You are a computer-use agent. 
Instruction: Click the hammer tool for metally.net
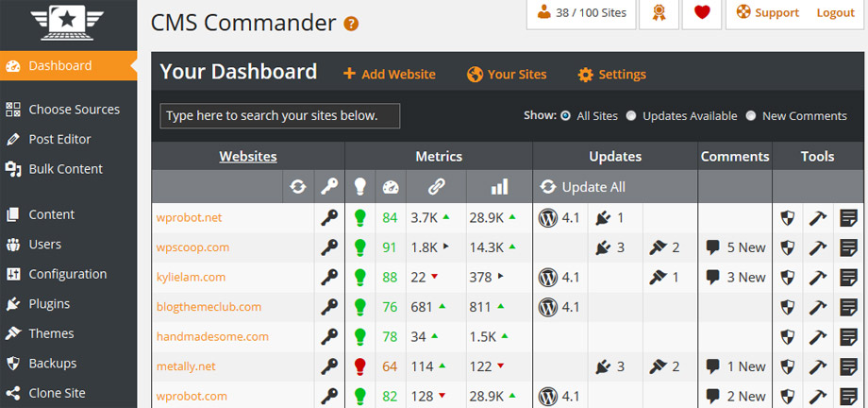pyautogui.click(x=818, y=366)
